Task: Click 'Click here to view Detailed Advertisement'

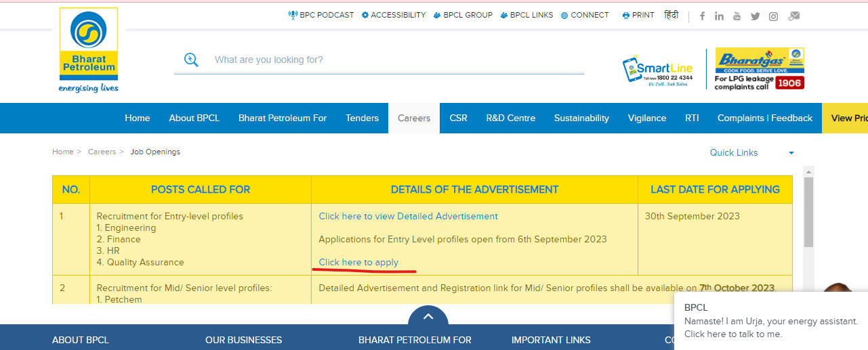Action: tap(409, 216)
